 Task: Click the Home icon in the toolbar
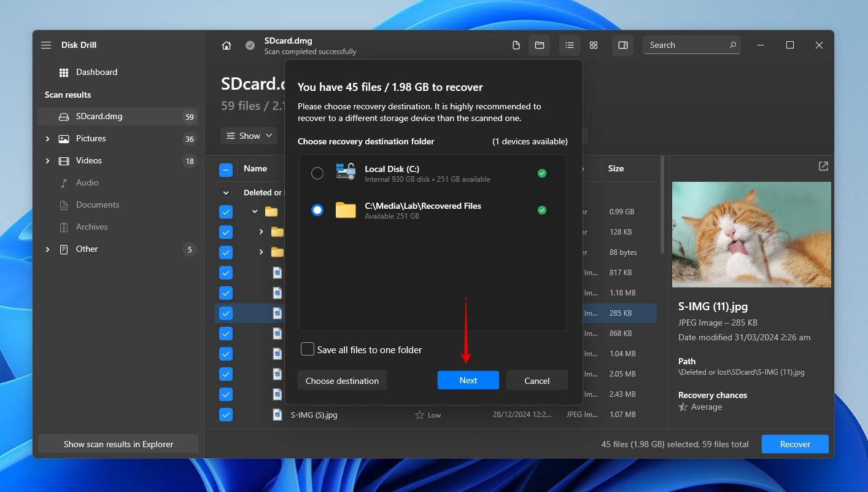pos(227,45)
